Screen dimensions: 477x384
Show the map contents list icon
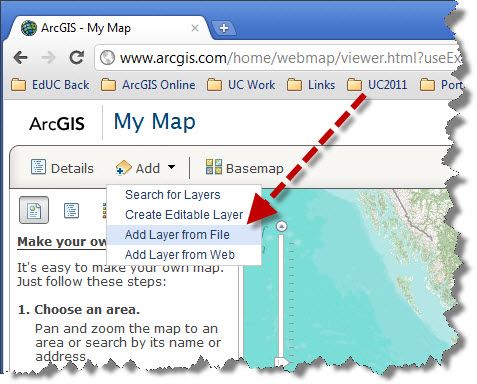coord(71,210)
